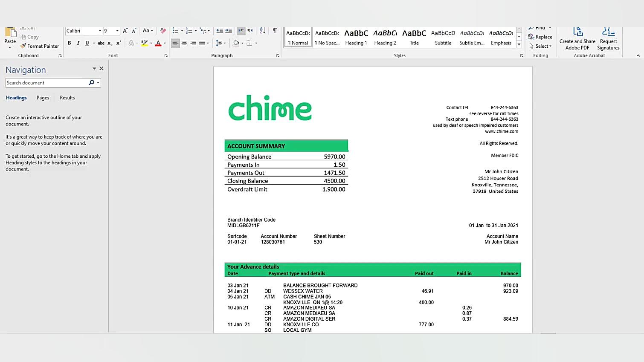Open the Select menu in Editing

click(540, 46)
